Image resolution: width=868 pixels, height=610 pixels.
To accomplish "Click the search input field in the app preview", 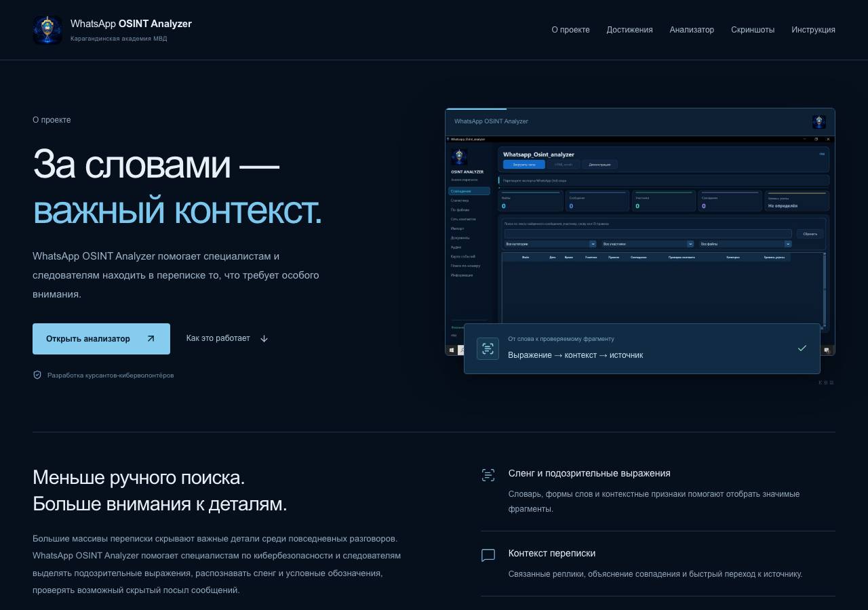I will (x=648, y=234).
